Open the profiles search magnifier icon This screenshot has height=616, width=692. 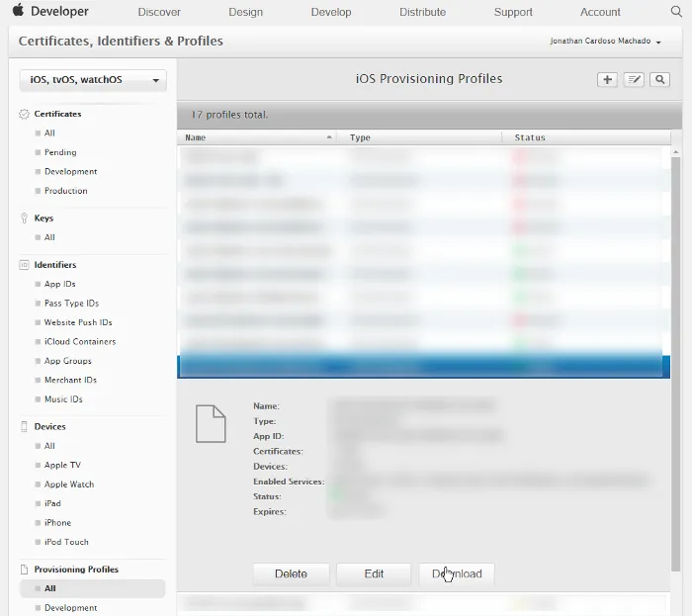tap(659, 79)
